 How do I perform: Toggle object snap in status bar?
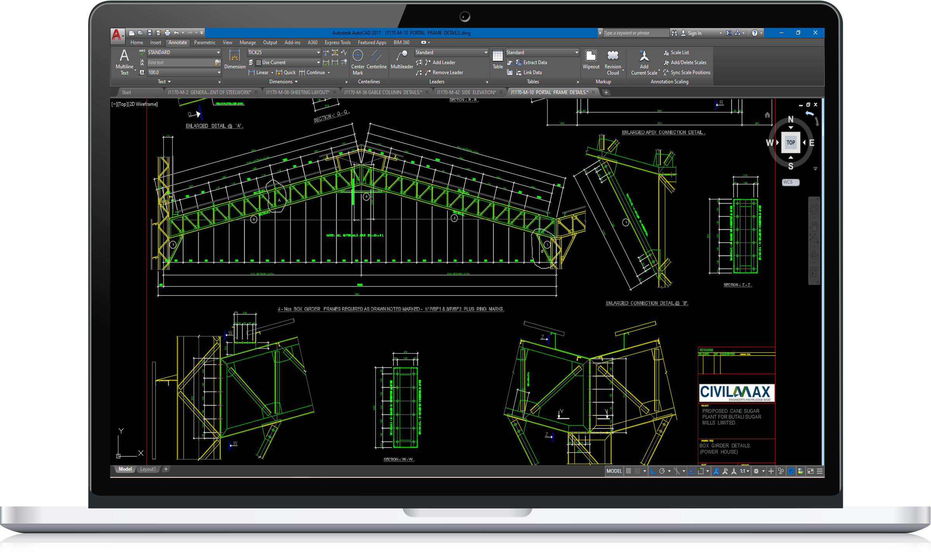[x=701, y=471]
